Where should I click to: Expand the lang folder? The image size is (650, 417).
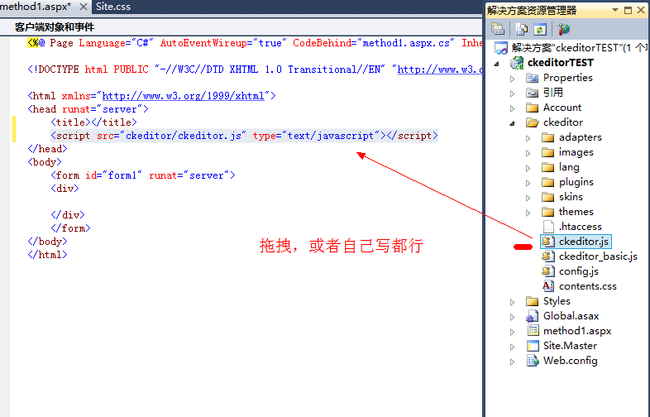click(x=528, y=168)
